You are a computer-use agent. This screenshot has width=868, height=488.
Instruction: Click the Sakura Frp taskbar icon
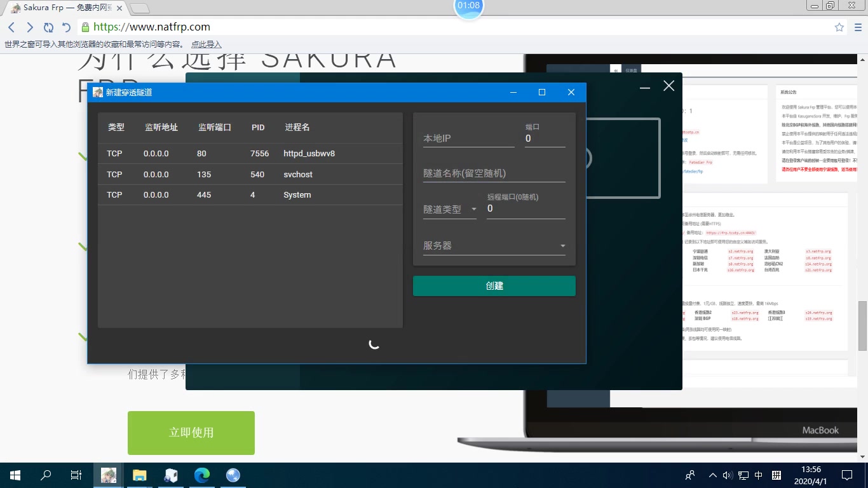[109, 475]
